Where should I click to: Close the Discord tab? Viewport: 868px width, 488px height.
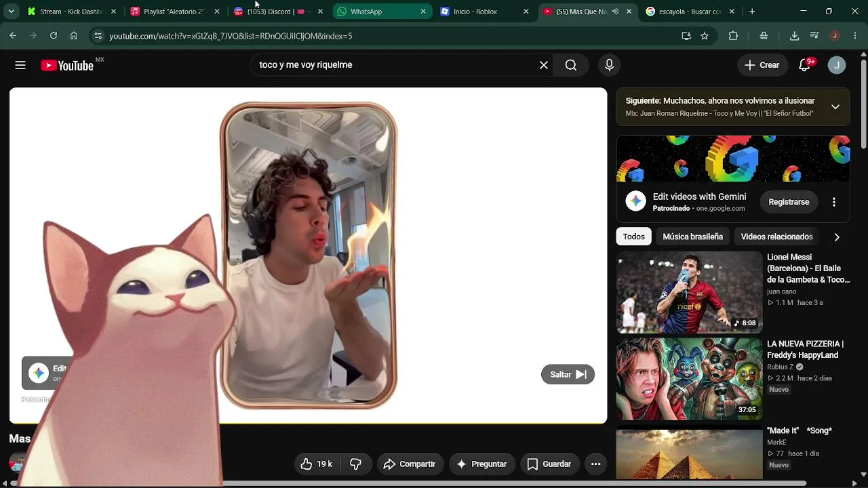[320, 12]
